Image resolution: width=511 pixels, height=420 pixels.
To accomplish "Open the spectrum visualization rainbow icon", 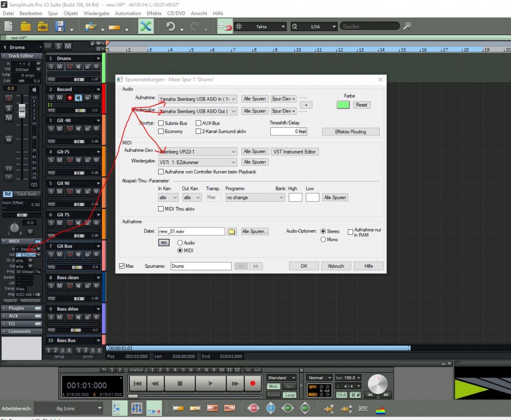I will pos(380,409).
